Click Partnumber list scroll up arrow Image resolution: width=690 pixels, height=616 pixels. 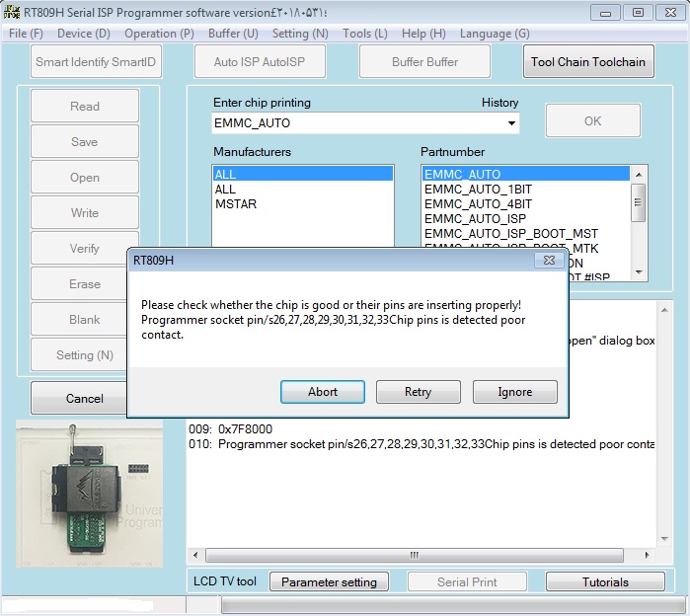pyautogui.click(x=639, y=175)
